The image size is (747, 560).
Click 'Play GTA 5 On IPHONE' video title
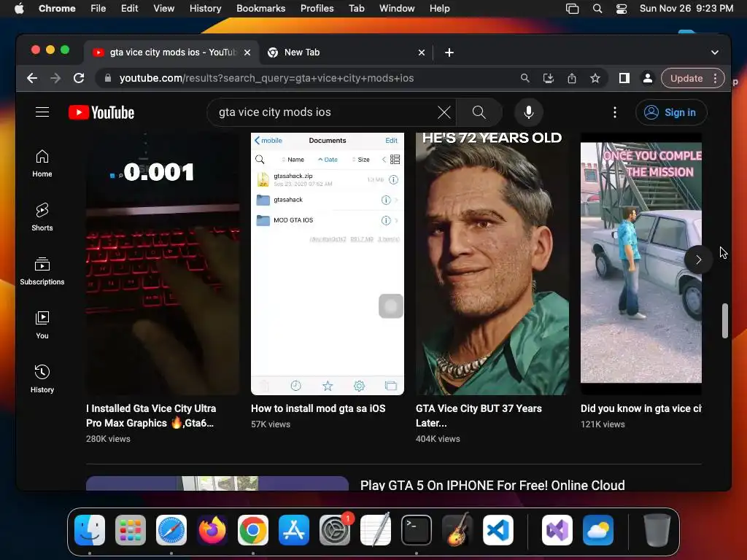492,485
